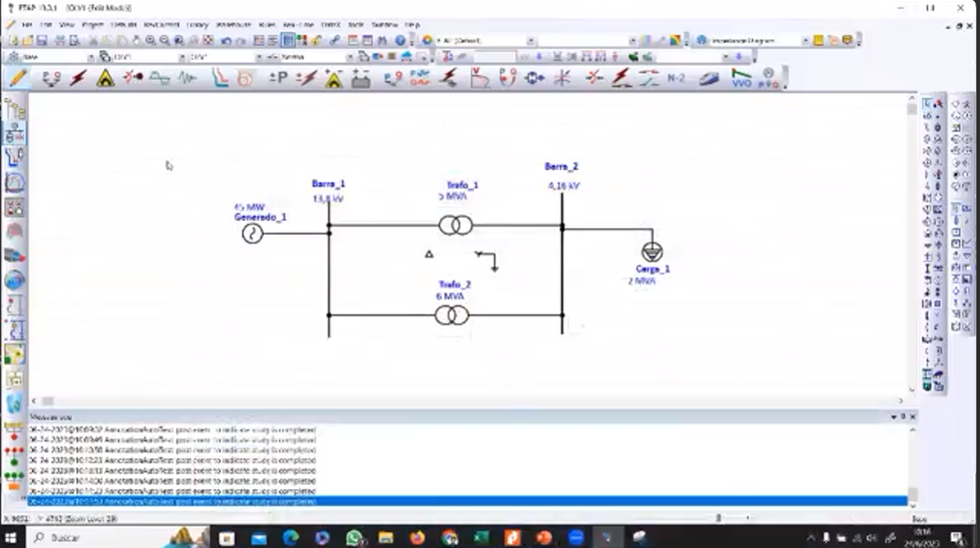Open the Star protective coordination mode

(219, 77)
